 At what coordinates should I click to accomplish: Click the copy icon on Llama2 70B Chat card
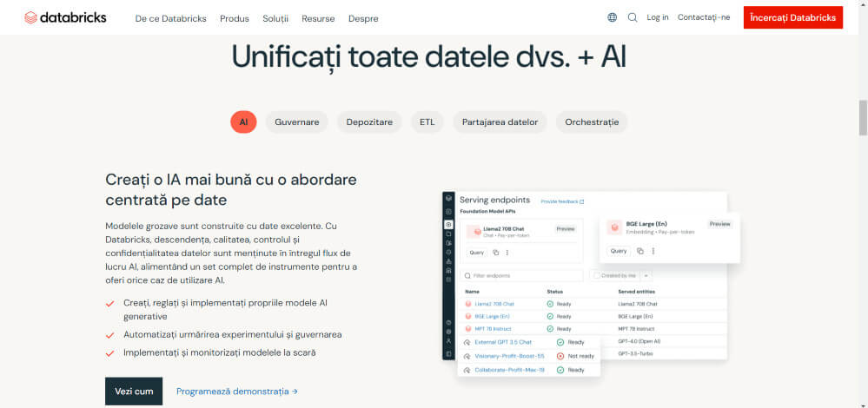pyautogui.click(x=496, y=253)
